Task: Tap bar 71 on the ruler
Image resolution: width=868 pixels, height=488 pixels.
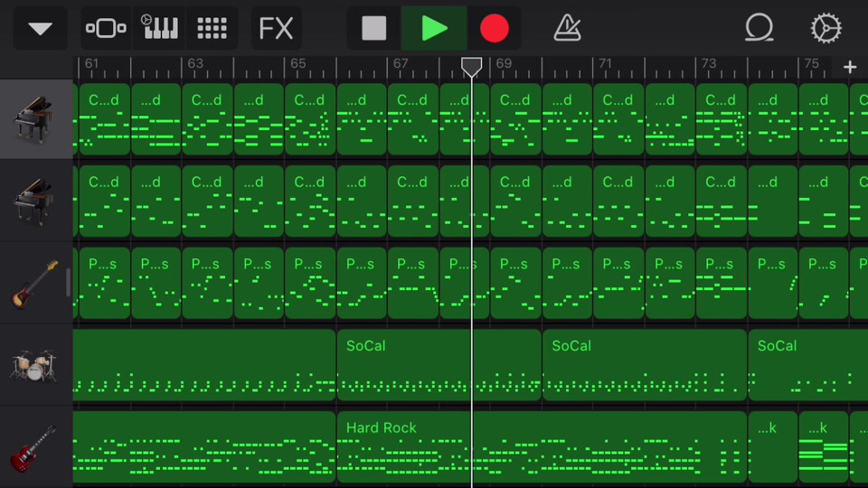Action: [x=605, y=63]
